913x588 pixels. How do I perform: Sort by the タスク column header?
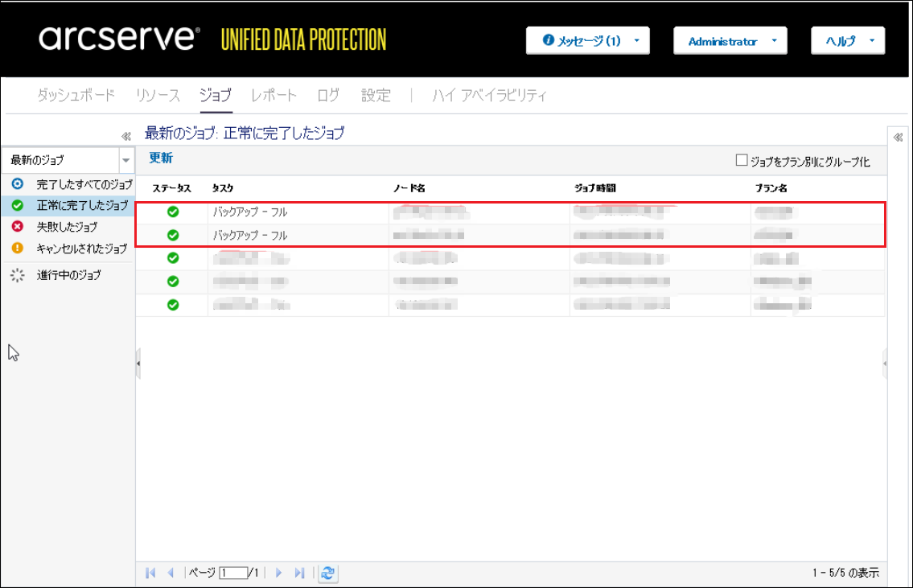223,188
